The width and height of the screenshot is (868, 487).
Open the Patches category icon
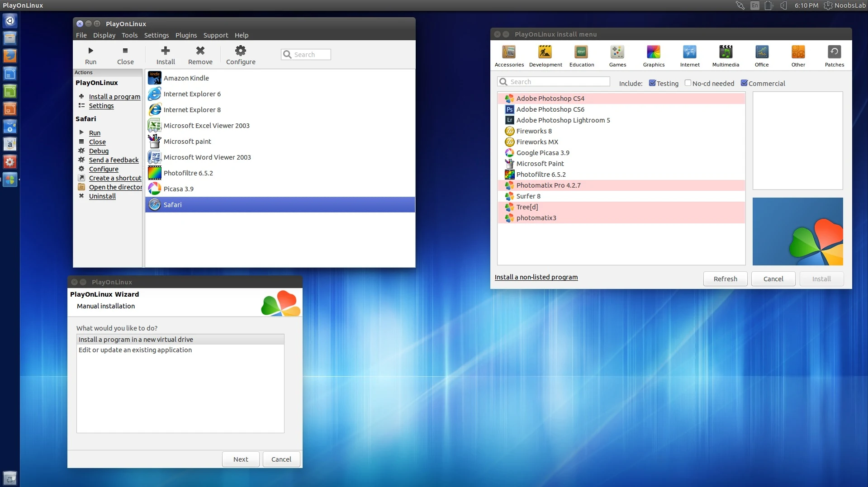pyautogui.click(x=834, y=56)
